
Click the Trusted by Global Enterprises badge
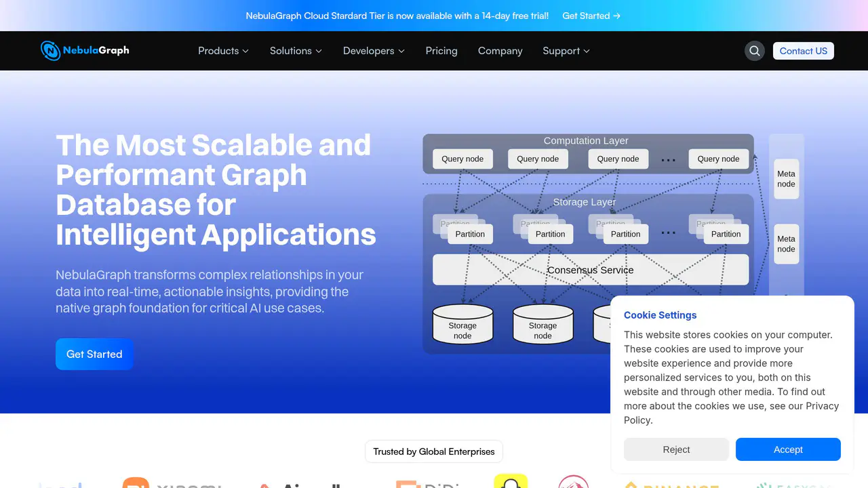pyautogui.click(x=434, y=451)
